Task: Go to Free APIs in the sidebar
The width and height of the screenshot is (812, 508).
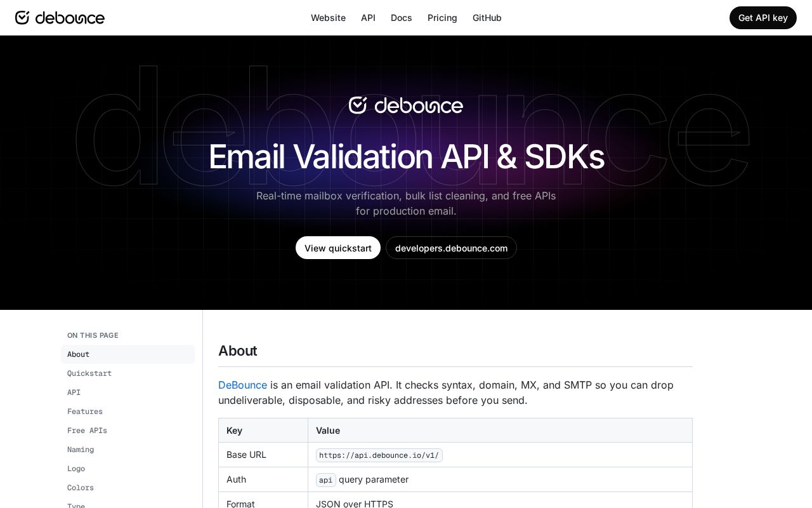Action: point(128,431)
